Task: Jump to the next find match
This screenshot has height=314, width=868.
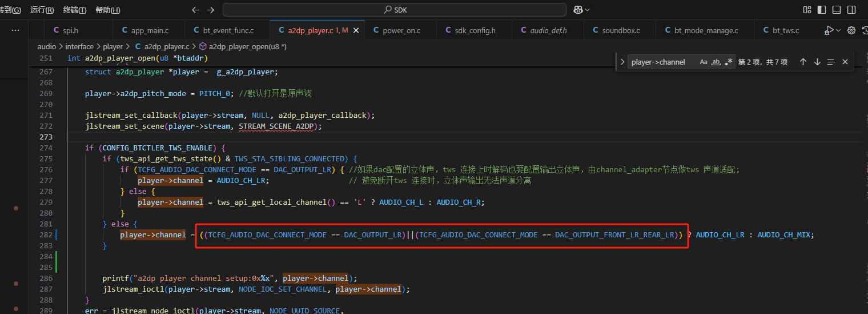Action: (x=817, y=62)
